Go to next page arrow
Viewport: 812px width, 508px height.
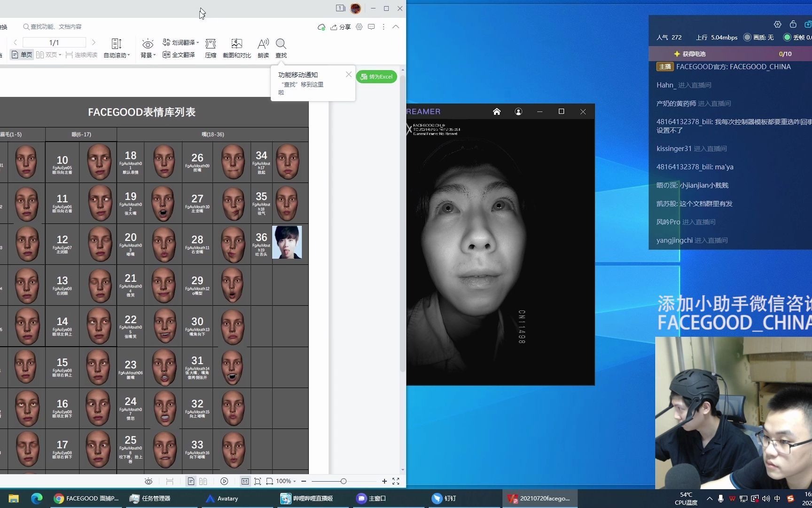[x=93, y=42]
